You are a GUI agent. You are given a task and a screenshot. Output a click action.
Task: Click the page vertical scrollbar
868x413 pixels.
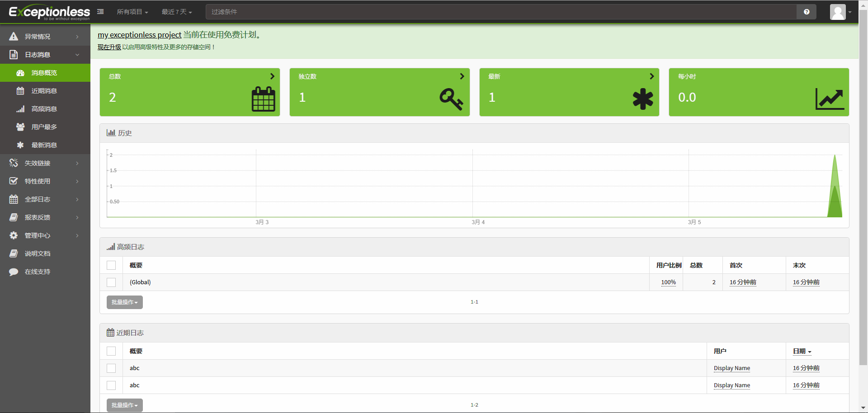pos(863,188)
